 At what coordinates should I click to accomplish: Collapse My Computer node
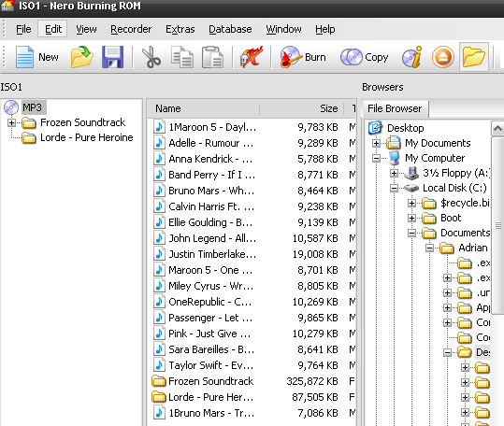coord(377,158)
